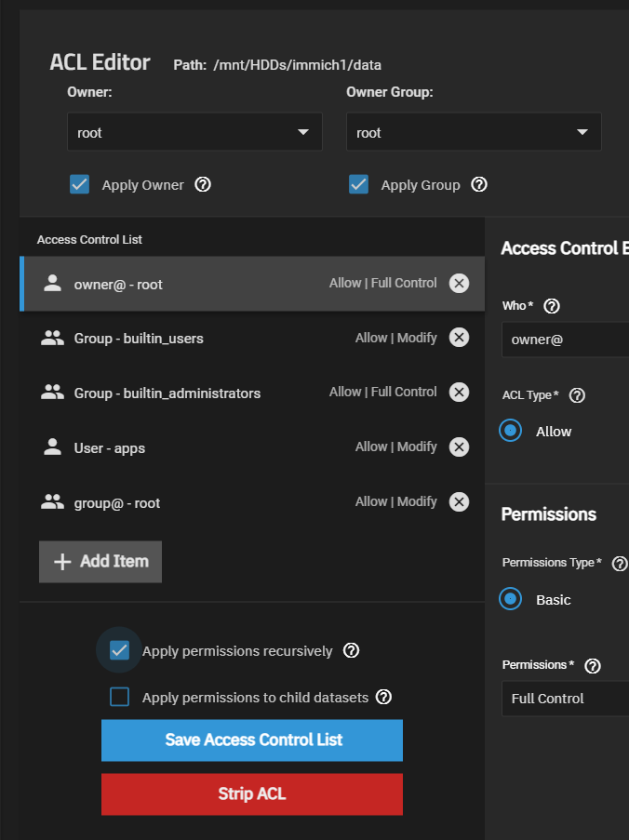Remove the builtin_administrators ACL entry
Viewport: 629px width, 840px height.
coord(459,393)
